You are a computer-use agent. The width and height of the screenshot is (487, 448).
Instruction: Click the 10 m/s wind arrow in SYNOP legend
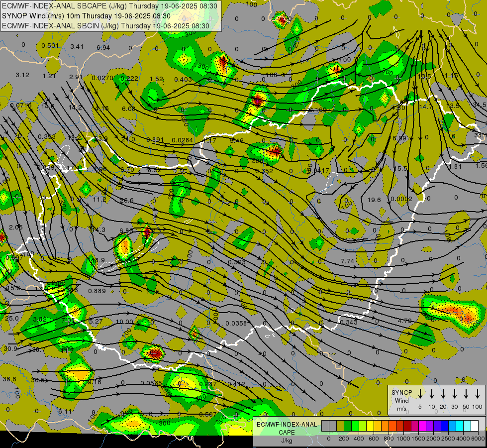[432, 394]
